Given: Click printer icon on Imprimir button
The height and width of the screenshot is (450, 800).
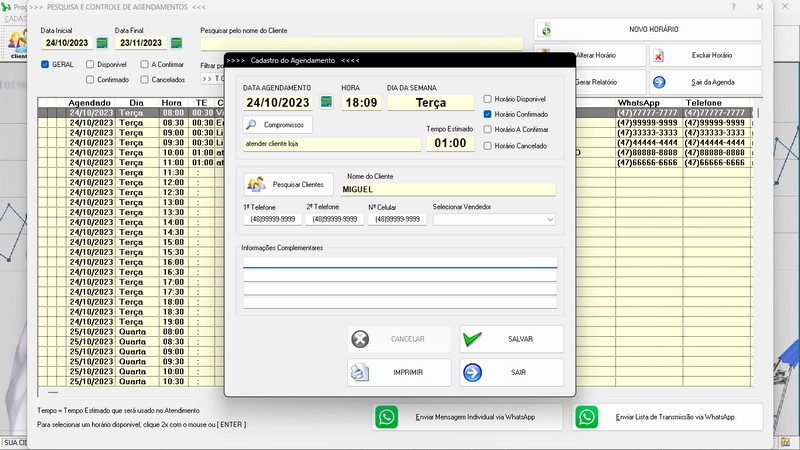Looking at the screenshot, I should pyautogui.click(x=360, y=372).
